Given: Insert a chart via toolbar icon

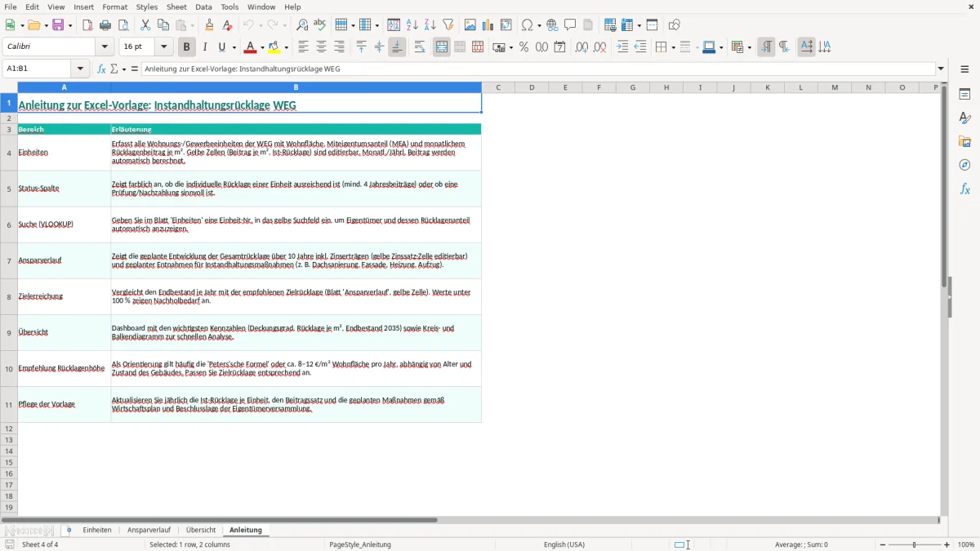Looking at the screenshot, I should (x=488, y=25).
